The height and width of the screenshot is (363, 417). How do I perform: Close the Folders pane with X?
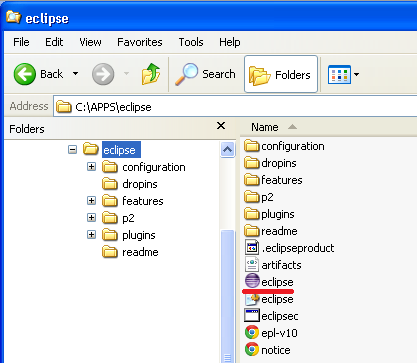pos(221,126)
